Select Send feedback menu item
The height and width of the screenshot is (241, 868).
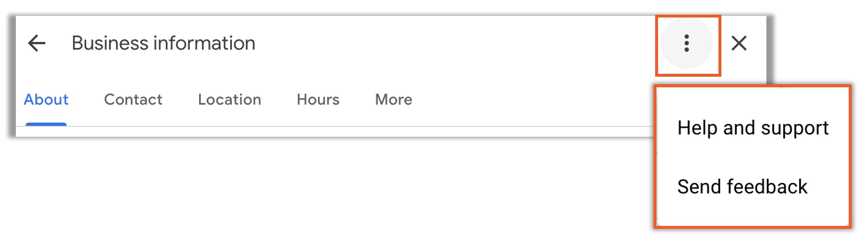pos(742,186)
